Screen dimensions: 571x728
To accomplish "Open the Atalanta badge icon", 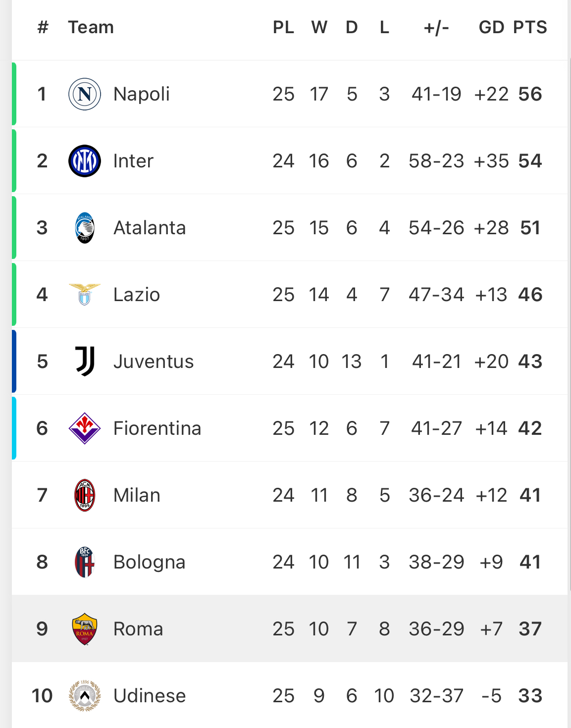I will pos(85,228).
